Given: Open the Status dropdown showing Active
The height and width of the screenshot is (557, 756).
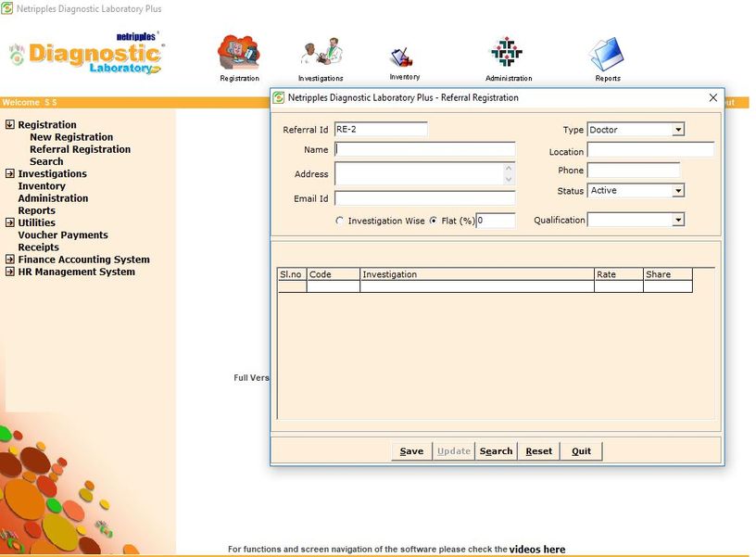Looking at the screenshot, I should coord(678,191).
